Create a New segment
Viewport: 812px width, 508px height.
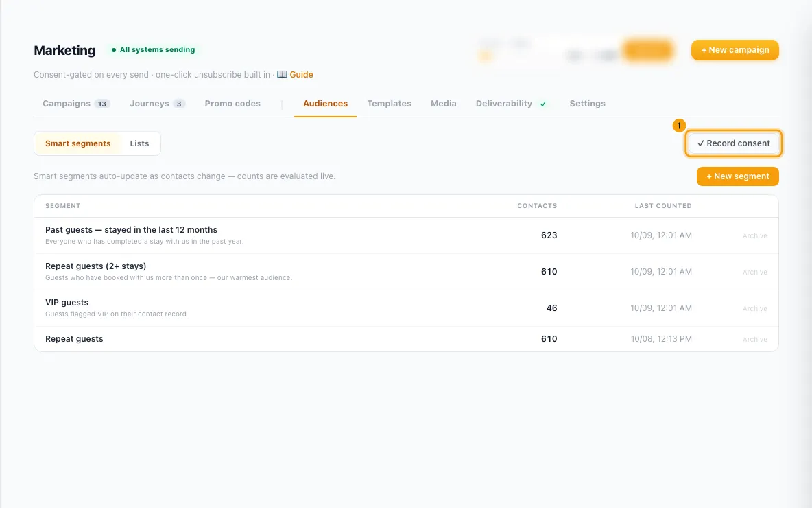[737, 176]
